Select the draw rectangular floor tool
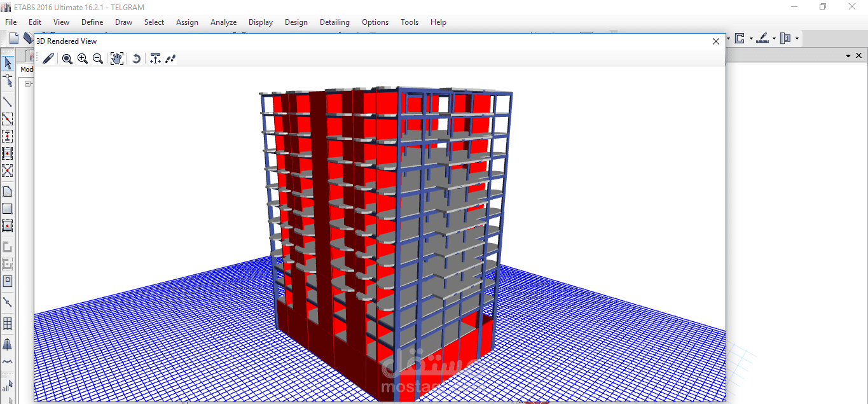The height and width of the screenshot is (404, 868). tap(8, 209)
